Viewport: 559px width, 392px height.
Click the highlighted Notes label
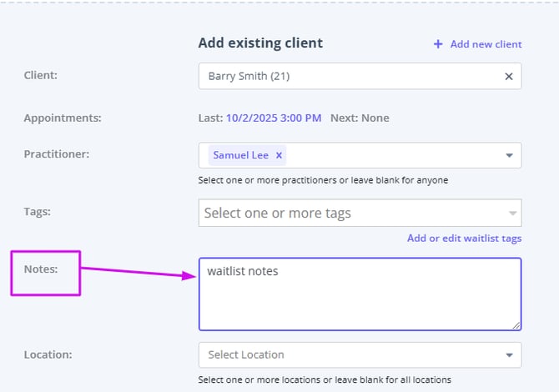[41, 271]
